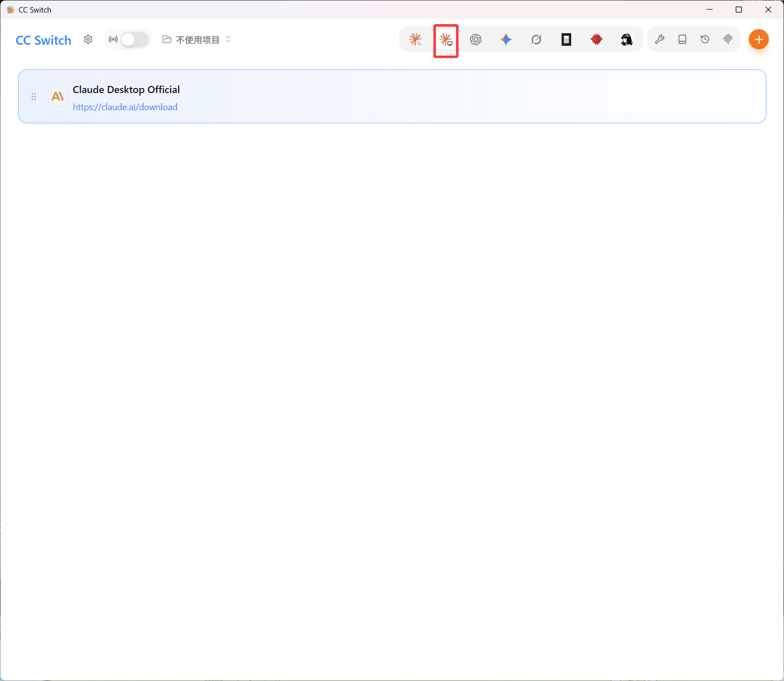Switch to the OpenAI Codex app tab
This screenshot has width=784, height=681.
pos(476,39)
